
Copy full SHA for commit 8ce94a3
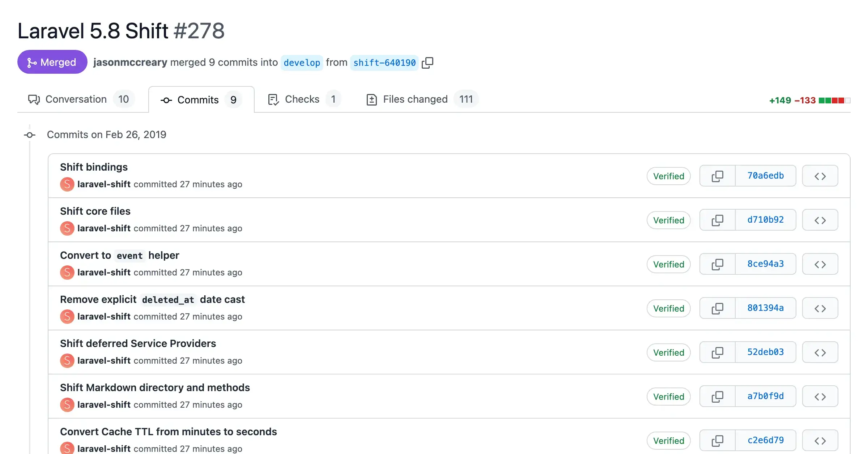click(x=718, y=264)
